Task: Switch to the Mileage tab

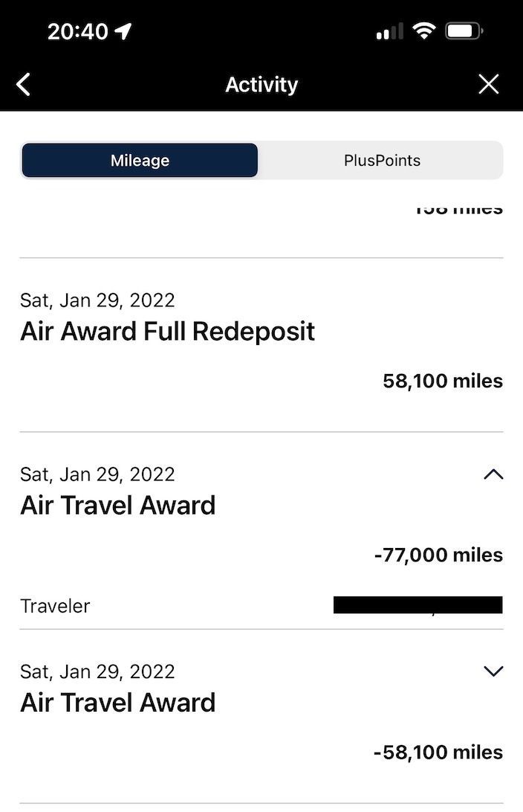Action: coord(140,161)
